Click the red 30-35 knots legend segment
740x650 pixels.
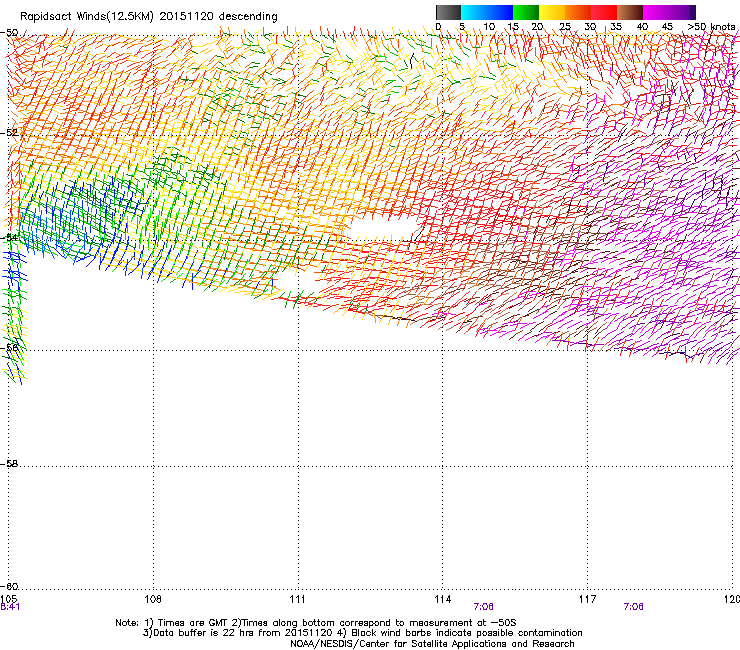(604, 12)
